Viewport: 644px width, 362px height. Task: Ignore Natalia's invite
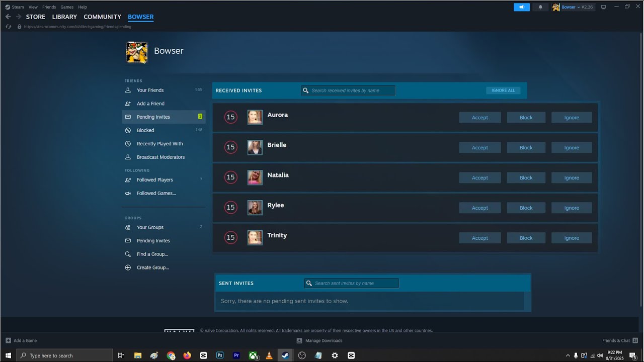pos(572,178)
